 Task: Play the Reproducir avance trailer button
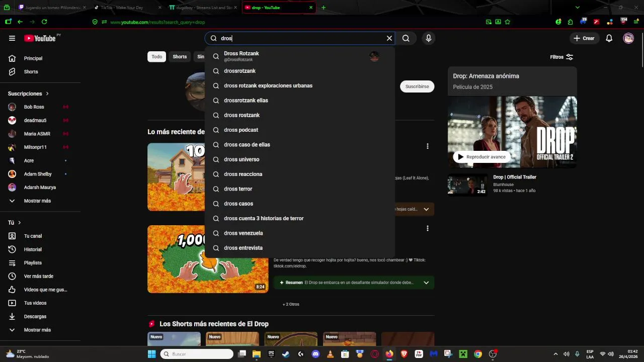pos(481,157)
